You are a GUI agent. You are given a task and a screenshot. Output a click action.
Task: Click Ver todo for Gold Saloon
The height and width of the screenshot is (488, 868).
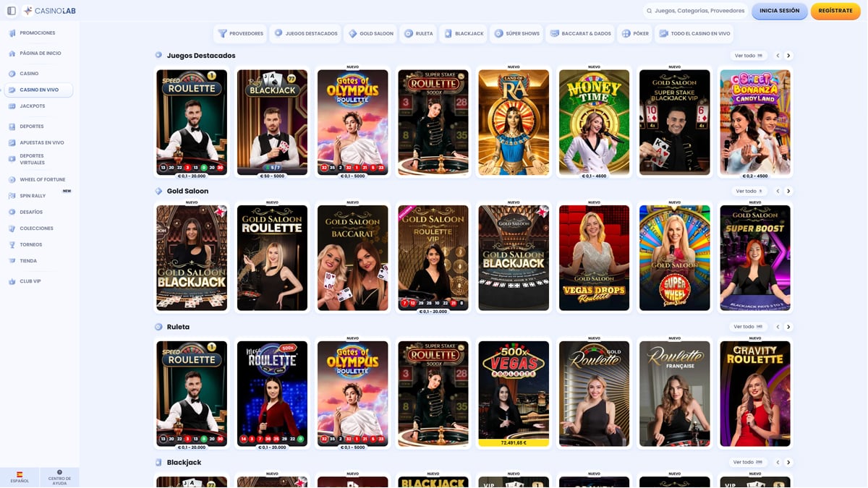point(749,192)
